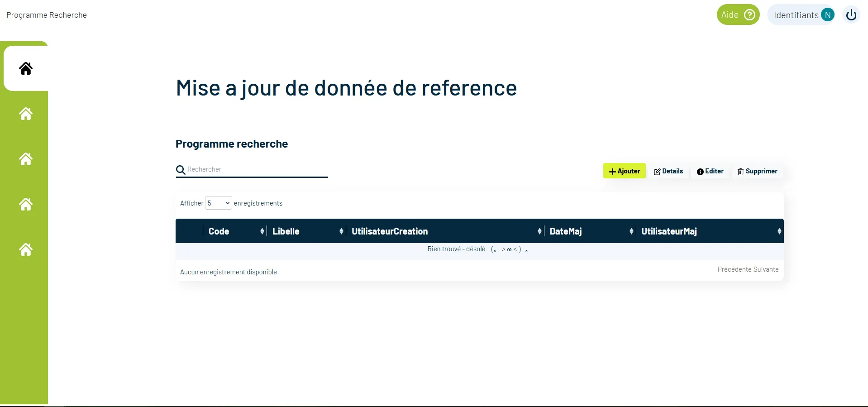
Task: Sort table by DateMaj column
Action: pos(566,231)
